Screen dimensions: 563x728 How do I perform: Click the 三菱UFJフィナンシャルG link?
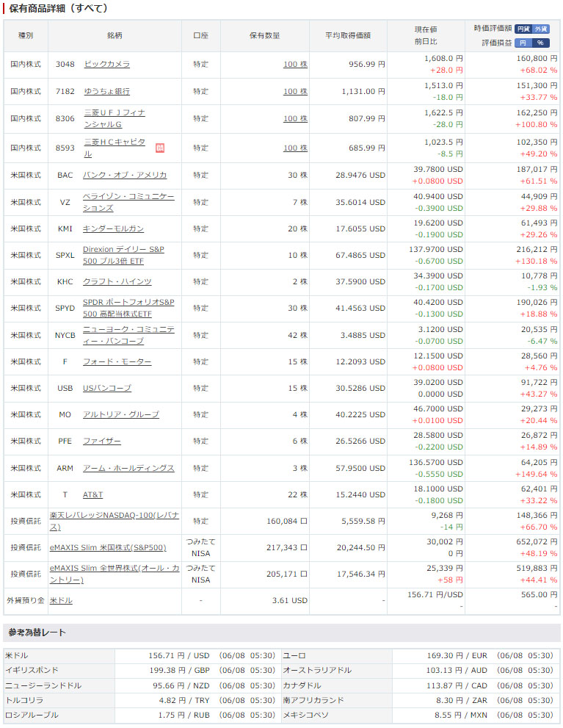(114, 118)
